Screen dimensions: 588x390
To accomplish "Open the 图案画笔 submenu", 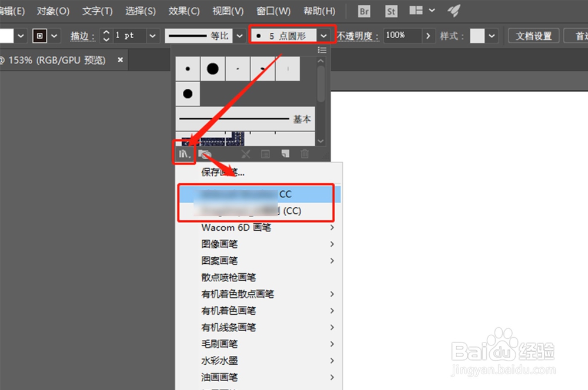I will (x=259, y=260).
